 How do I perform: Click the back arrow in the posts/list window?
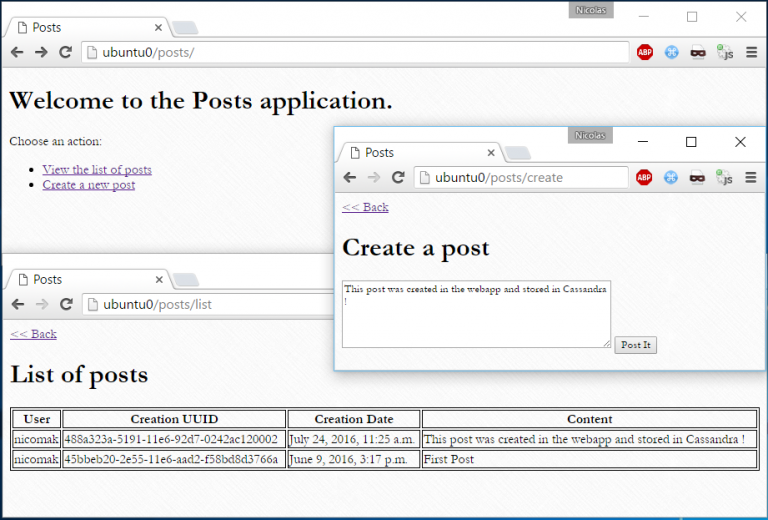tap(17, 304)
